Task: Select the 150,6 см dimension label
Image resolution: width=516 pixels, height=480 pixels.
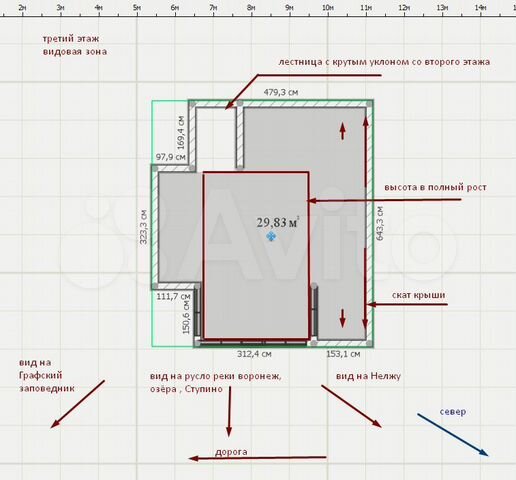Action: (186, 317)
